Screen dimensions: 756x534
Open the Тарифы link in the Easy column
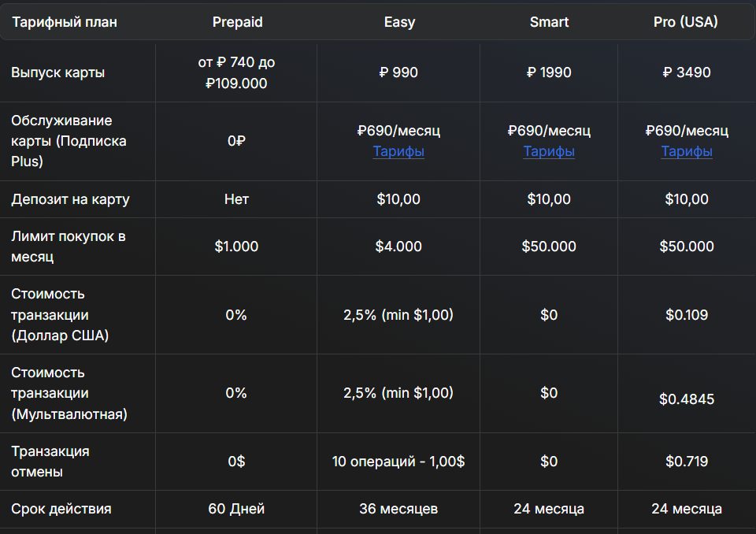coord(398,151)
